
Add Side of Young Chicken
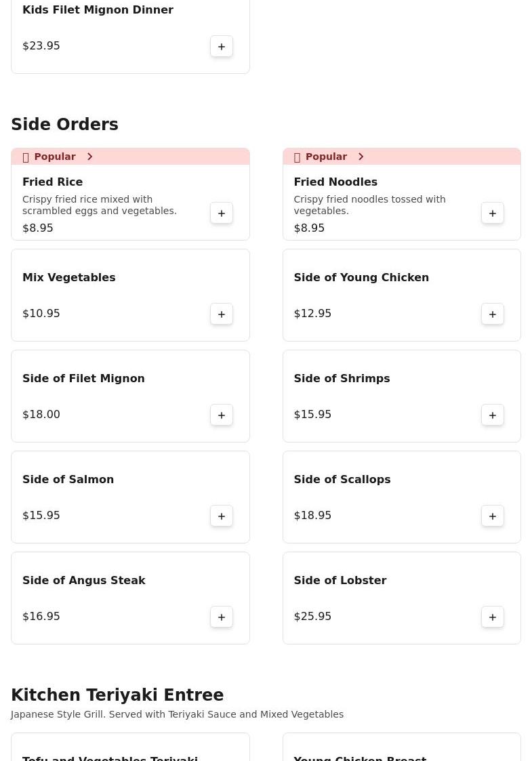[x=493, y=314]
